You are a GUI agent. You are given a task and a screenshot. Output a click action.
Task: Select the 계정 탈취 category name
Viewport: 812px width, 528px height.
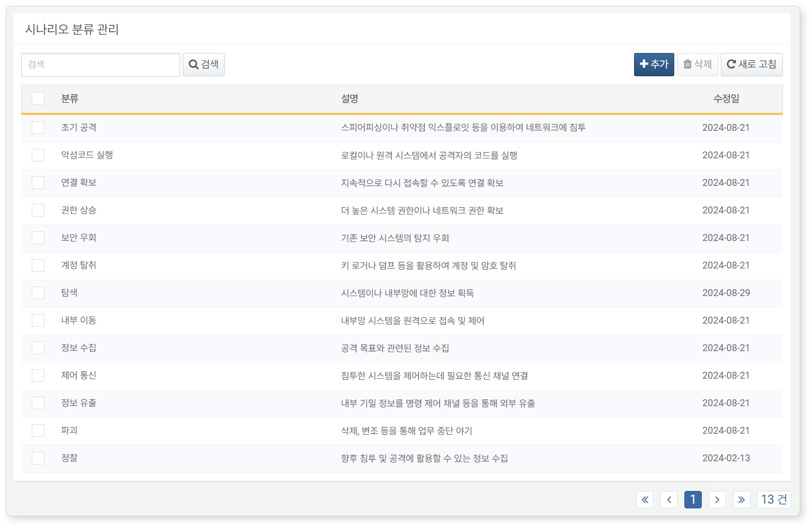pyautogui.click(x=78, y=265)
